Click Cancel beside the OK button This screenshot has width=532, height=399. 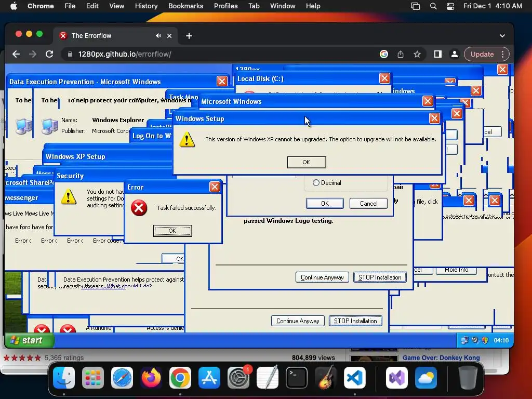(368, 203)
